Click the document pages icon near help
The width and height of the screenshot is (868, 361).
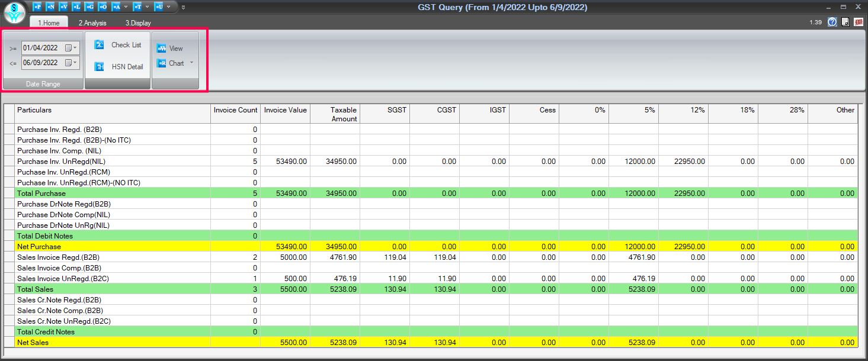845,22
